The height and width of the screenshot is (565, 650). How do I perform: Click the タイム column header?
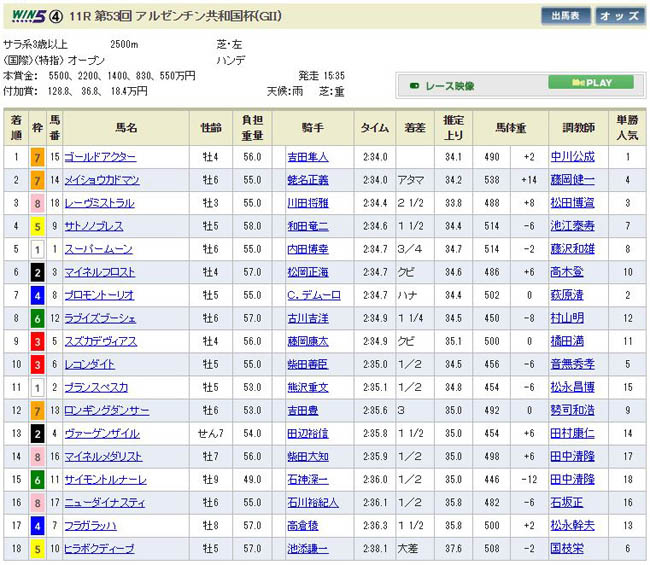tap(375, 128)
